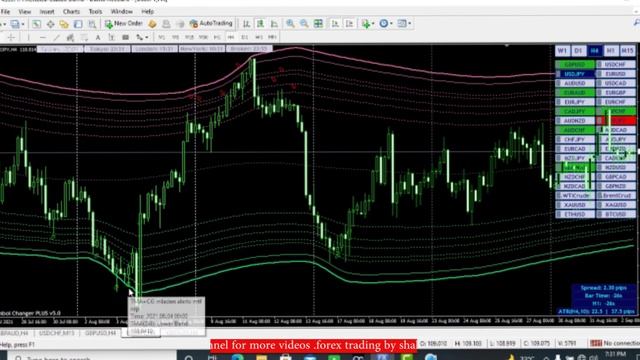Switch chart to D1 timeframe in toolbar
Viewport: 640px width, 360px height.
pyautogui.click(x=244, y=38)
